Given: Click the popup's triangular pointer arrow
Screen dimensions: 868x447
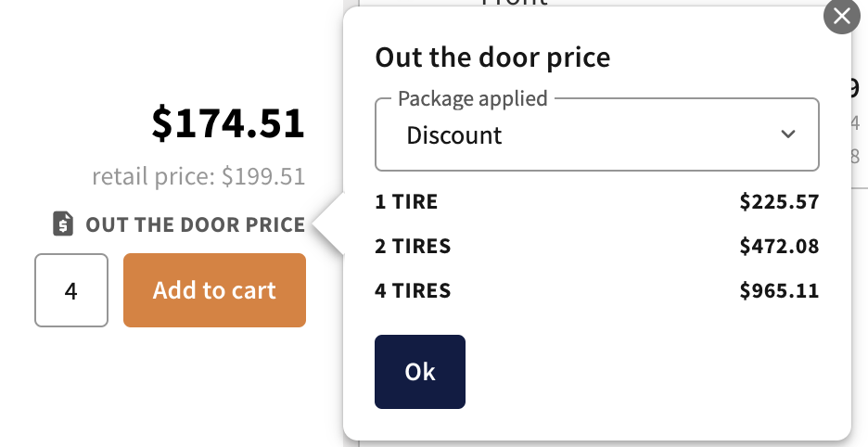Looking at the screenshot, I should click(329, 223).
